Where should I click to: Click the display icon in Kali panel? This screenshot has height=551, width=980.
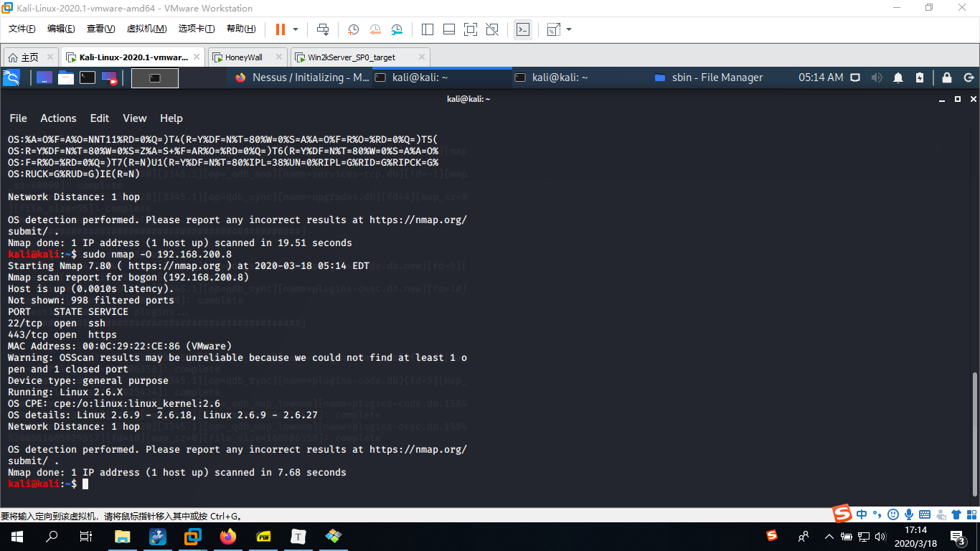[855, 77]
